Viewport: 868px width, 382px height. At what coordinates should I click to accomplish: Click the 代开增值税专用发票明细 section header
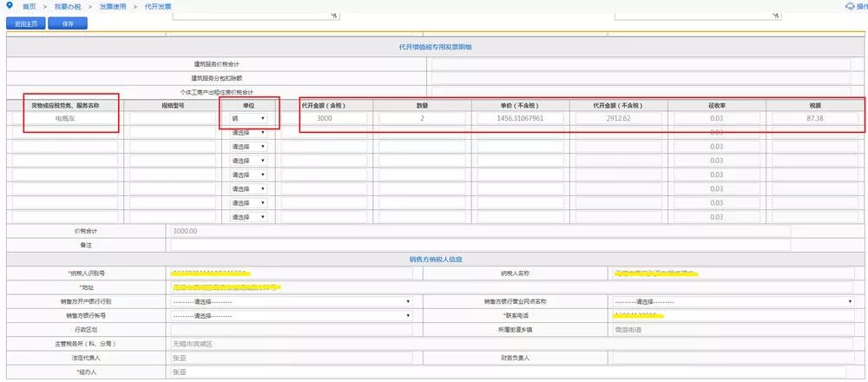(x=435, y=47)
